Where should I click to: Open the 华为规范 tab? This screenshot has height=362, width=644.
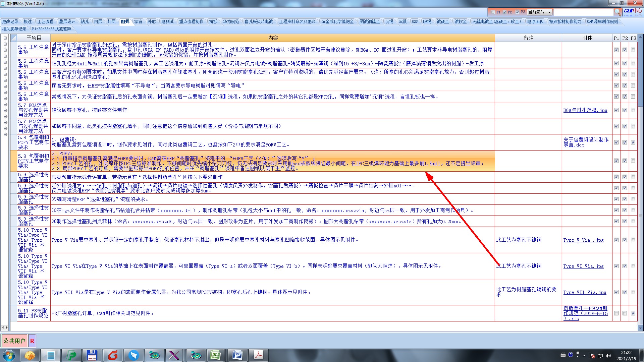pos(231,21)
